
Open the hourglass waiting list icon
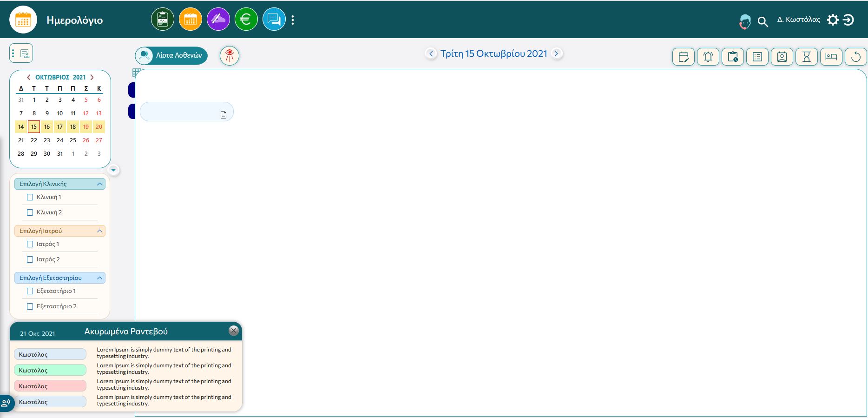click(807, 57)
